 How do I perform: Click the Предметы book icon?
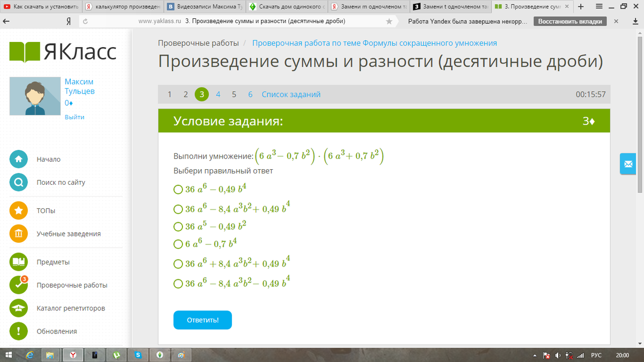(19, 262)
